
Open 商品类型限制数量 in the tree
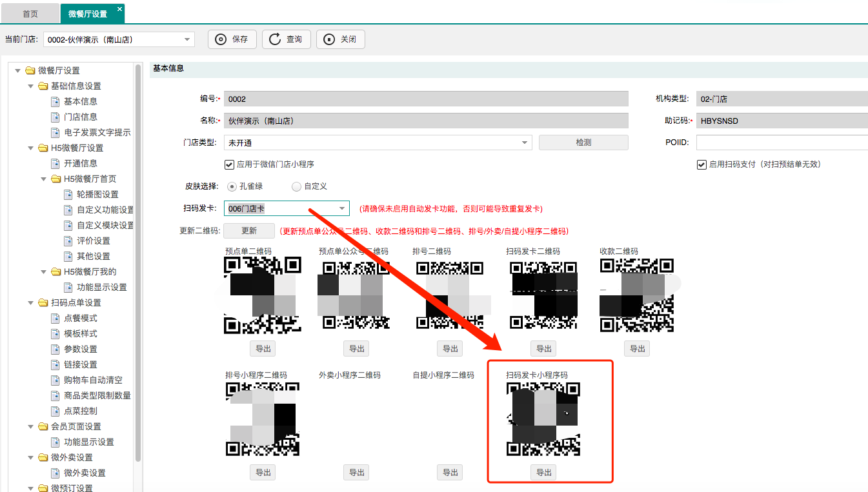click(97, 395)
